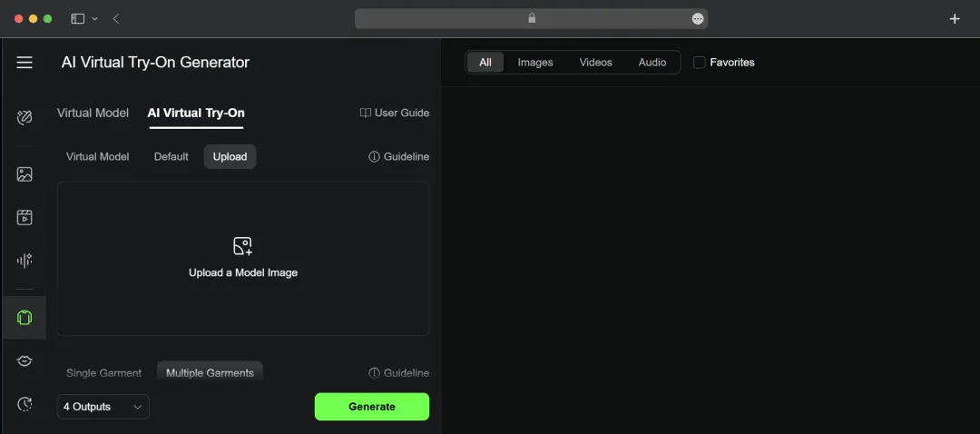Open the audio waveform sidebar icon

24,261
